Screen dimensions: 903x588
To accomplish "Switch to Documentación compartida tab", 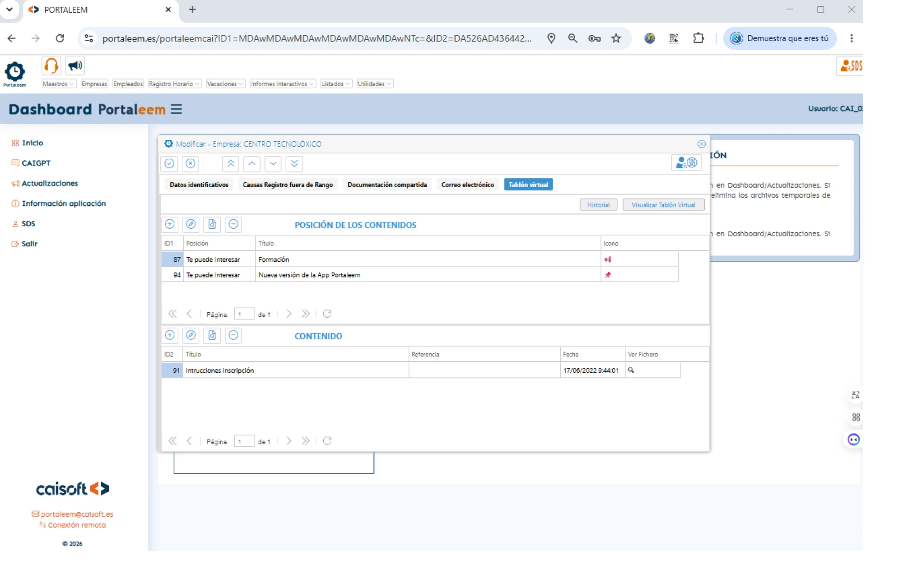I will (387, 185).
